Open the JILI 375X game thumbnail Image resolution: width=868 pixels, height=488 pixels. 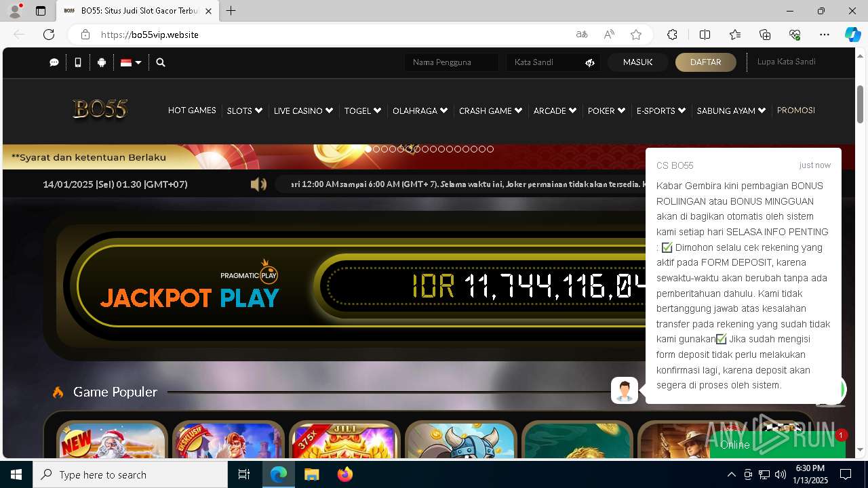click(x=344, y=440)
